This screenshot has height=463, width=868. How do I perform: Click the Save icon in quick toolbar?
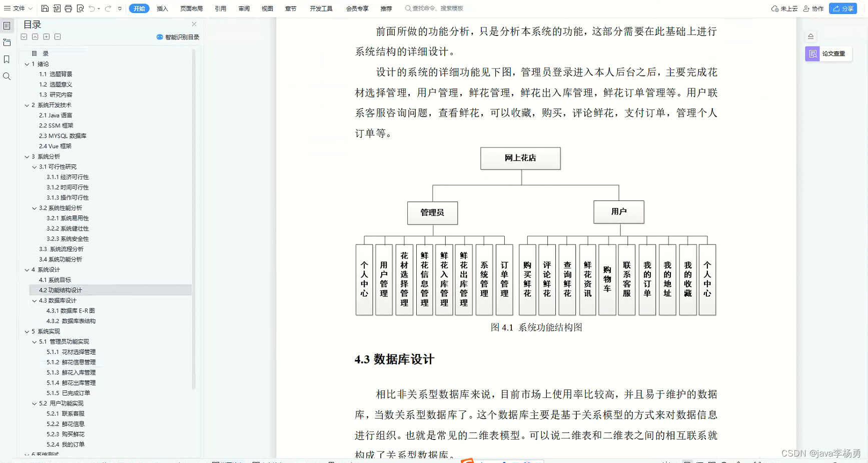[45, 8]
